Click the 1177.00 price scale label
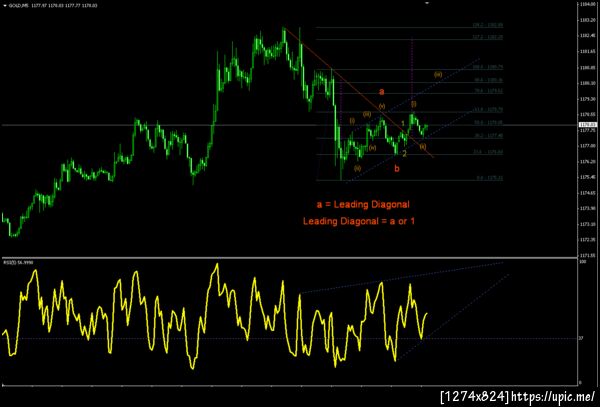The width and height of the screenshot is (600, 407). pos(589,146)
